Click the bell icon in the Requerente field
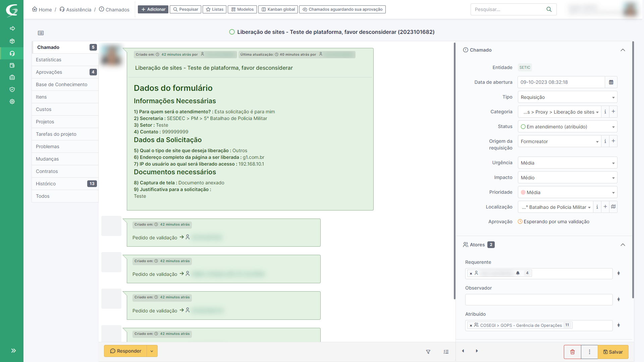The image size is (644, 362). coord(518,273)
